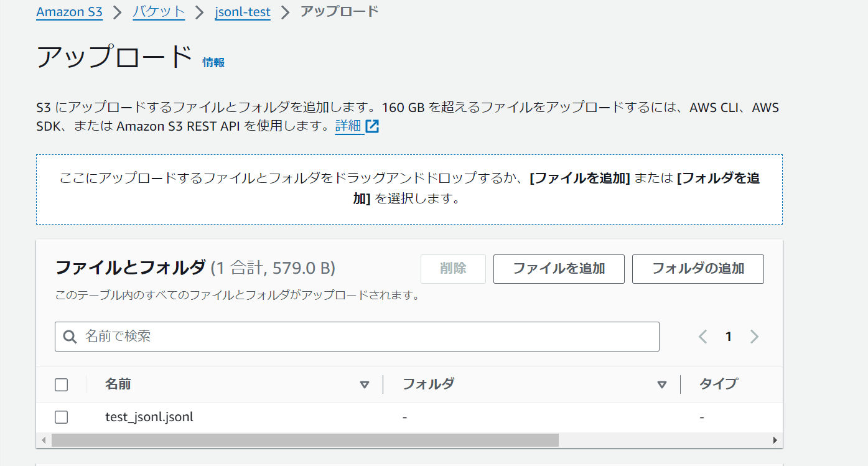Click the drag-and-drop upload area
868x466 pixels.
409,189
